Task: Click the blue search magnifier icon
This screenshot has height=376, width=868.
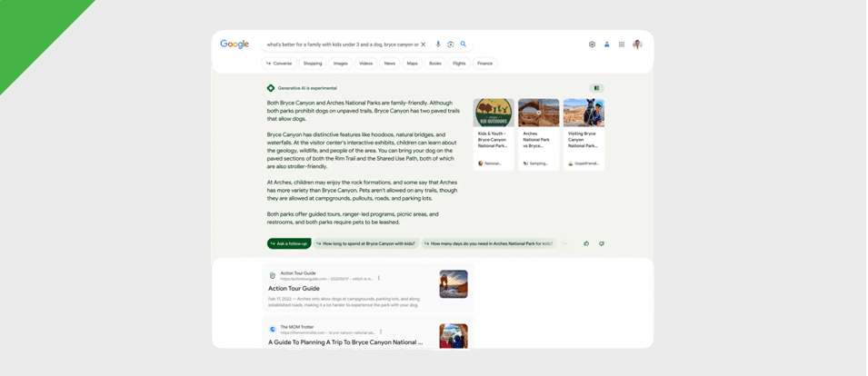Action: (464, 45)
